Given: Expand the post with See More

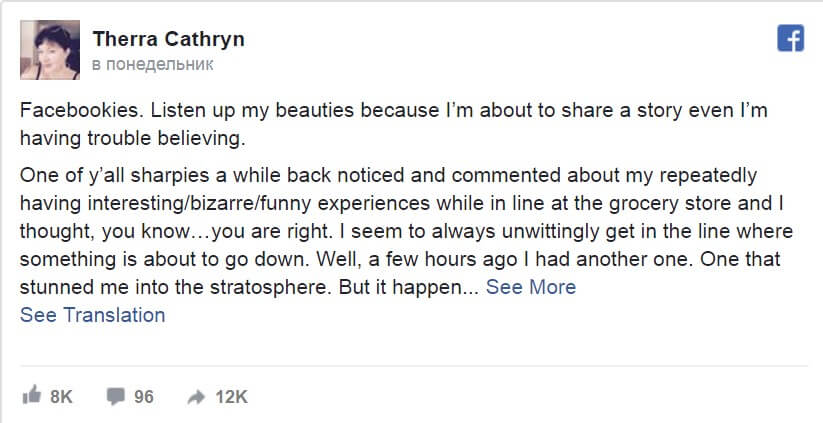Looking at the screenshot, I should point(531,287).
